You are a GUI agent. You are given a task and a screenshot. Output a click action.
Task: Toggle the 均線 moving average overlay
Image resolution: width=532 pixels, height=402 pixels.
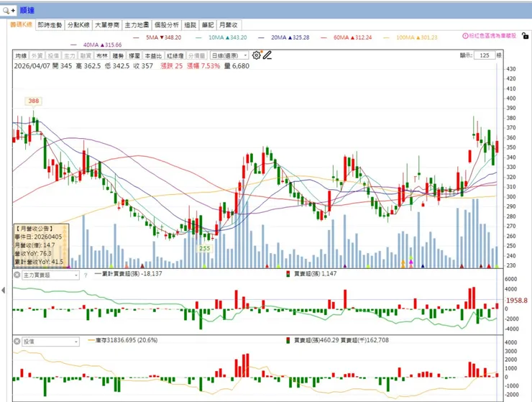click(21, 55)
